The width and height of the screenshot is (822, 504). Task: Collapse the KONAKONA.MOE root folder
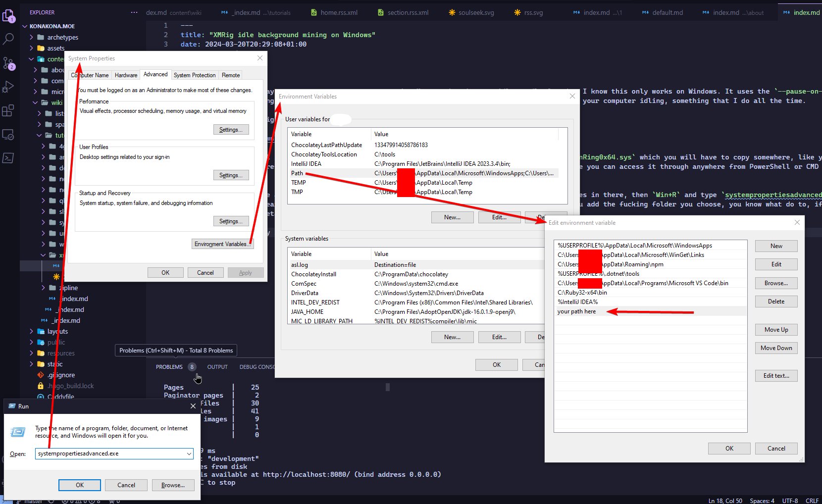(x=25, y=26)
